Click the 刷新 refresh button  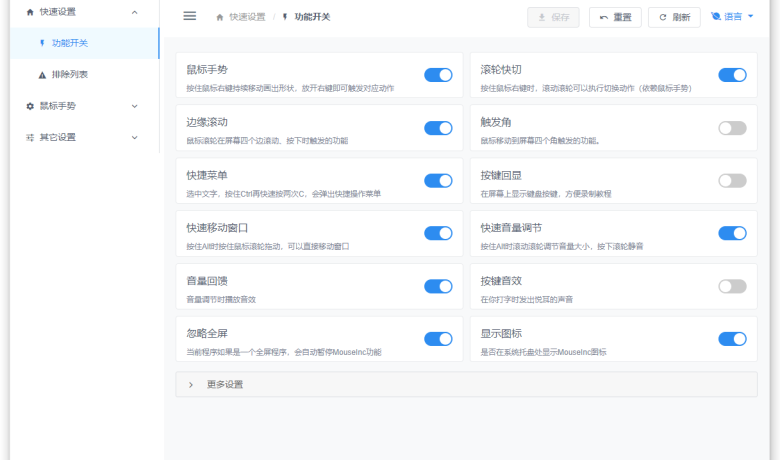click(674, 17)
